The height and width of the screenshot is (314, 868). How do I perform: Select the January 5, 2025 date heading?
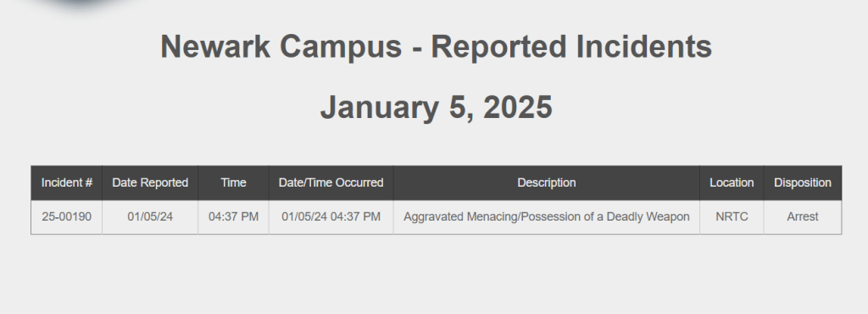click(x=437, y=107)
